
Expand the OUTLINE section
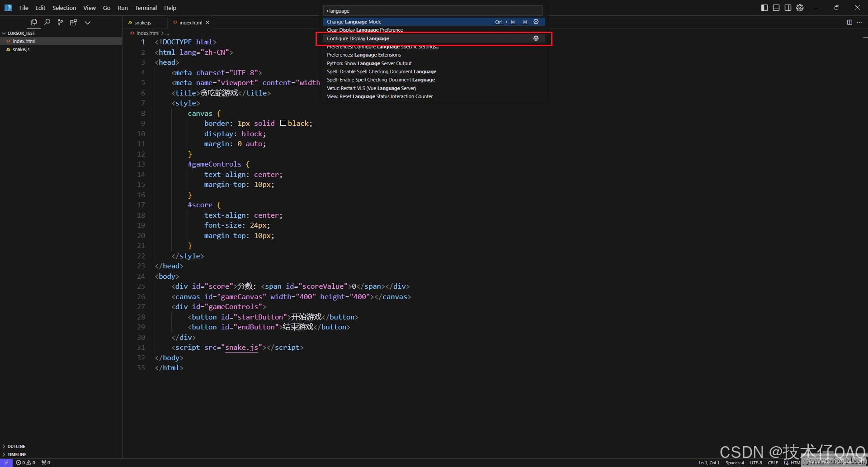(x=16, y=446)
